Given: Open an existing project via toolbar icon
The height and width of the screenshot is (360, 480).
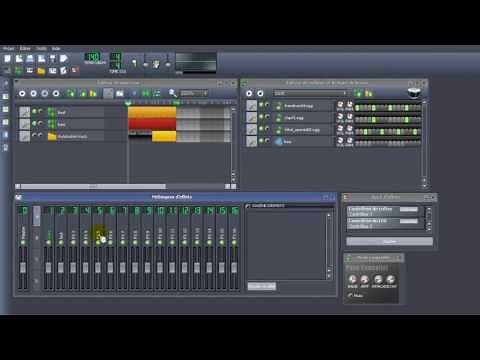Looking at the screenshot, I should [30, 59].
